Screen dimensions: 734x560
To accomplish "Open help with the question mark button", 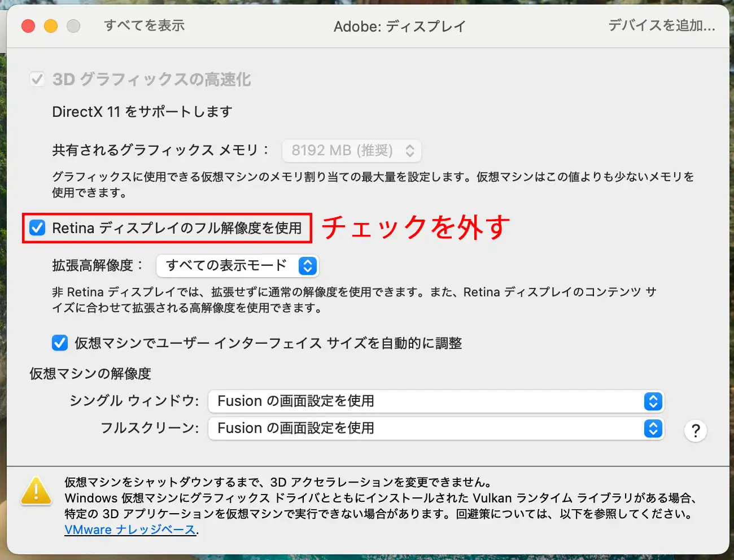I will coord(696,431).
